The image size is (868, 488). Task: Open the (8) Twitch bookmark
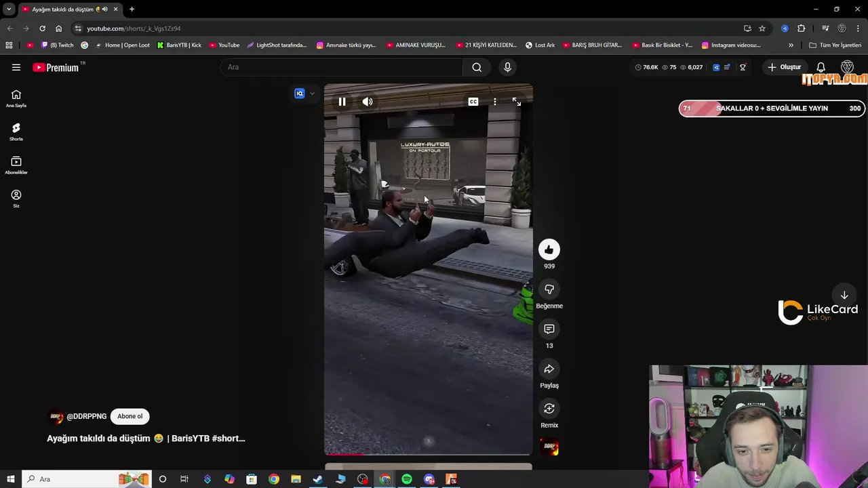pos(57,45)
